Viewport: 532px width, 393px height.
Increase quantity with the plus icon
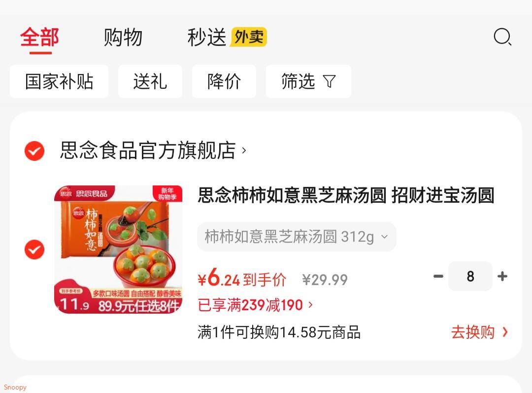[x=502, y=276]
